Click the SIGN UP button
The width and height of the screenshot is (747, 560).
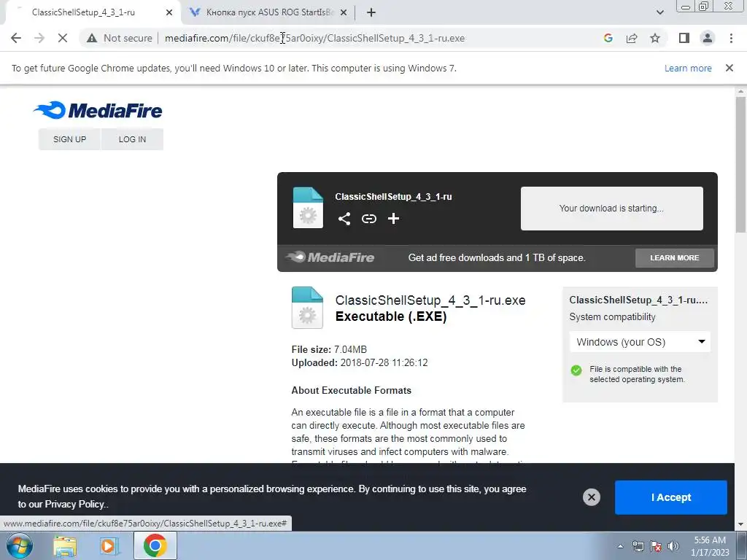69,139
